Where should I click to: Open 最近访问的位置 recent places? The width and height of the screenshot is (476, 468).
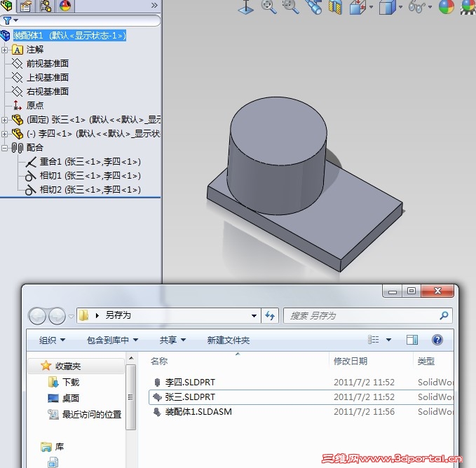(x=92, y=414)
